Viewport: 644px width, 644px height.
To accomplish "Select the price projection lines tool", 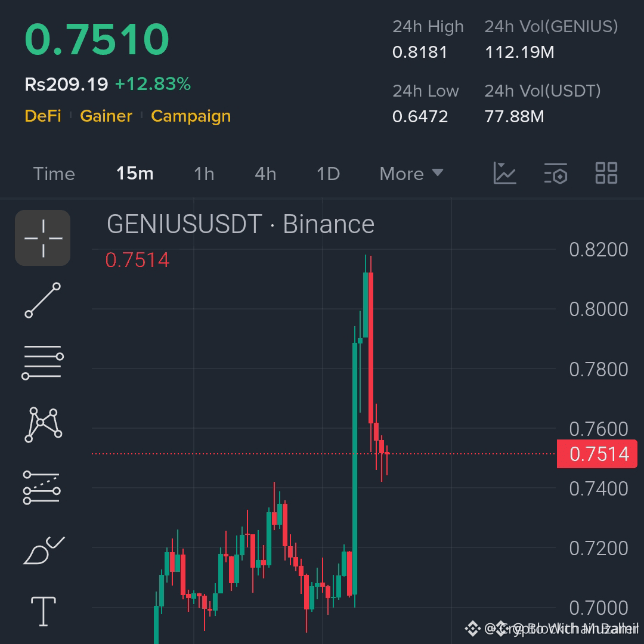I will [x=42, y=488].
